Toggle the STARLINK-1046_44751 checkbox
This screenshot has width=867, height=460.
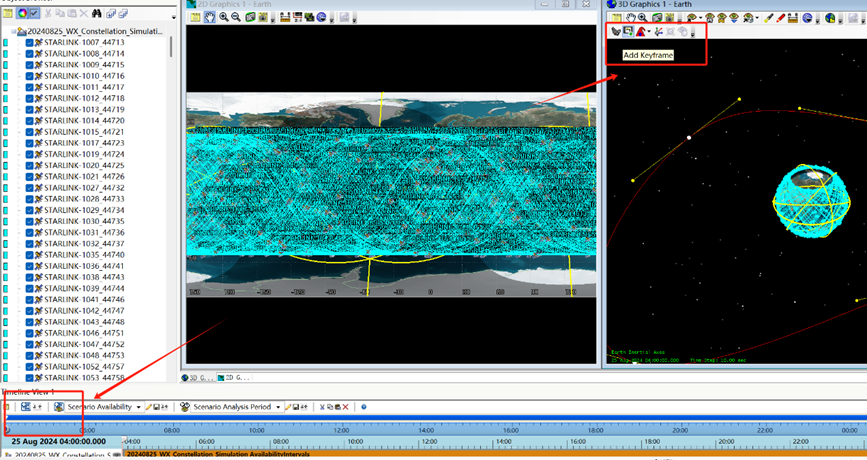click(x=29, y=333)
